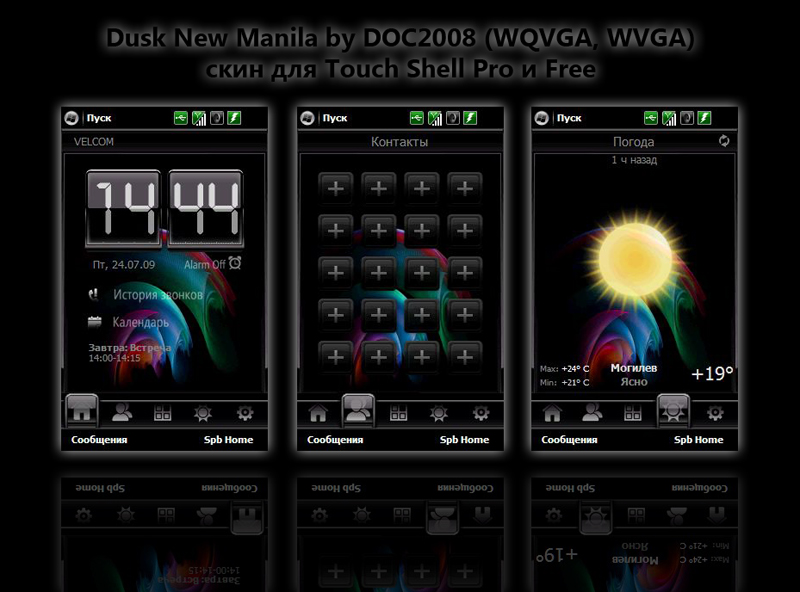Toggle the Alarm Off clock icon

[x=235, y=263]
